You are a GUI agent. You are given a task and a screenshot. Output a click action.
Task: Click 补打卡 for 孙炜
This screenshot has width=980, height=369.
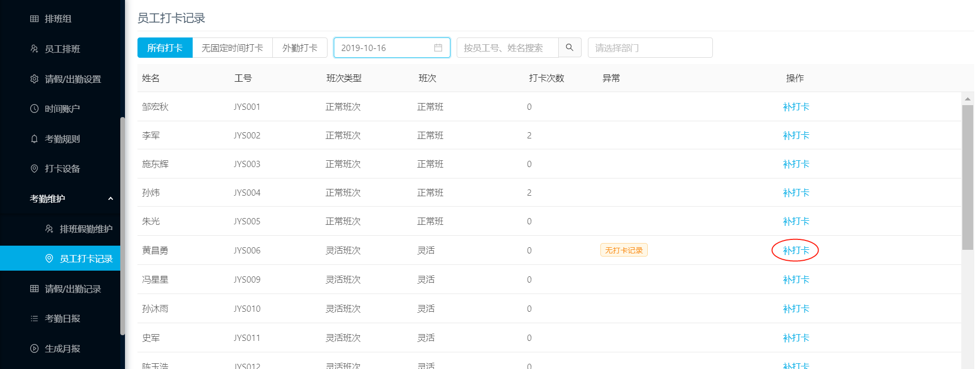pyautogui.click(x=796, y=193)
